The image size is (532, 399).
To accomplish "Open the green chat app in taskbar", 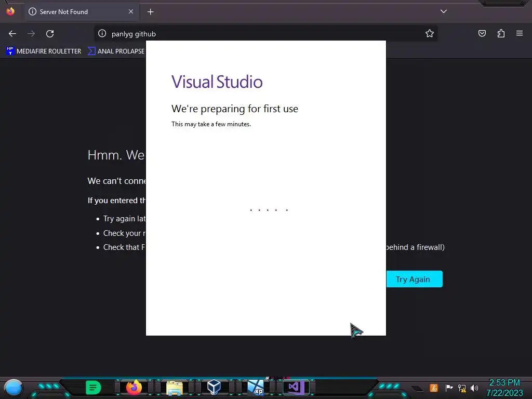I will tap(94, 388).
